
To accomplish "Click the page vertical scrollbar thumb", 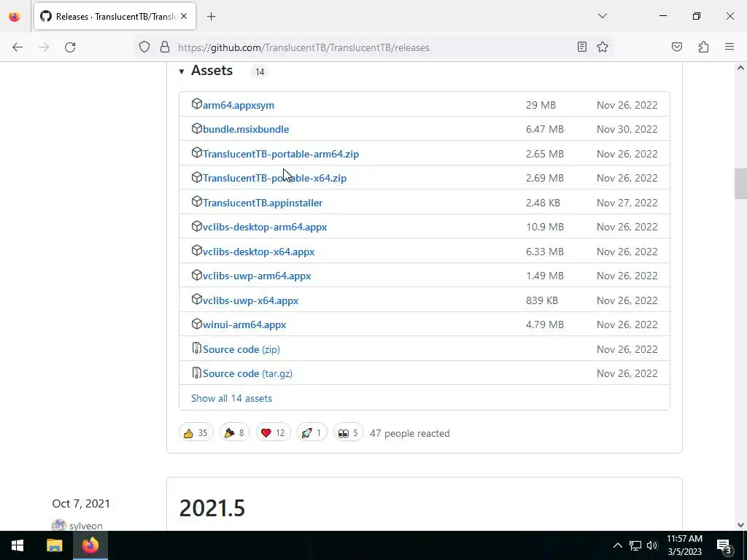I will click(740, 184).
